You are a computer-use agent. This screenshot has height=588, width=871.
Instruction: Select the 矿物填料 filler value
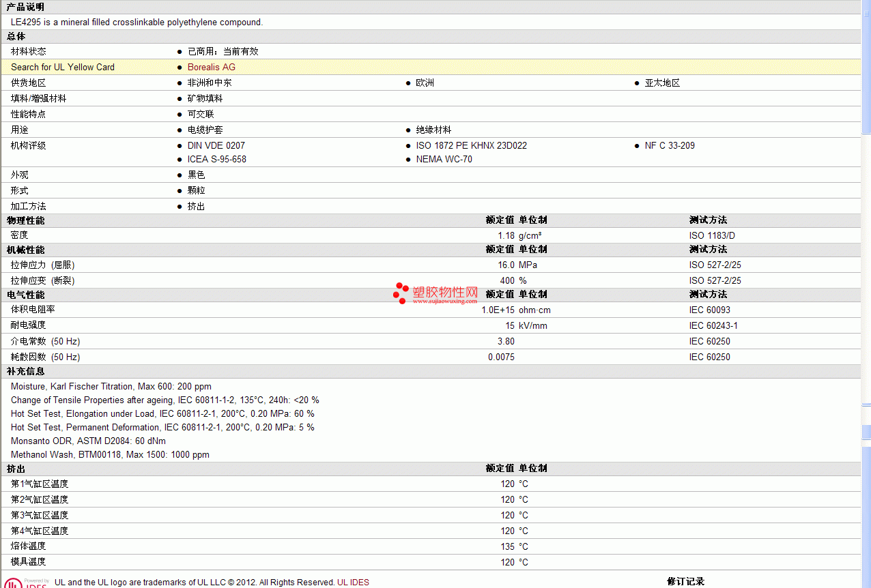point(205,98)
